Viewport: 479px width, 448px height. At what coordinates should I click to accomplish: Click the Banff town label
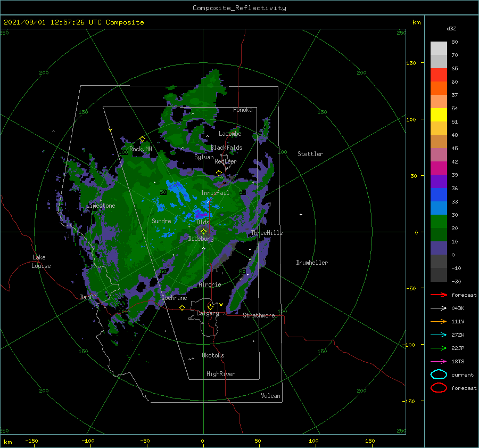coord(88,297)
